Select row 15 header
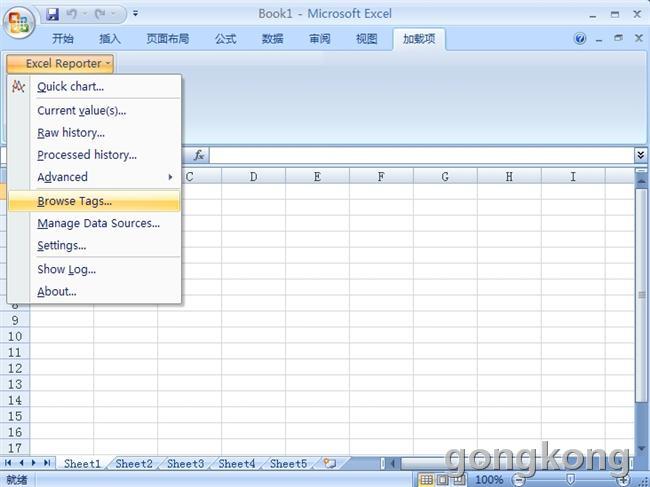Screen dimensions: 650x487 (x=15, y=416)
